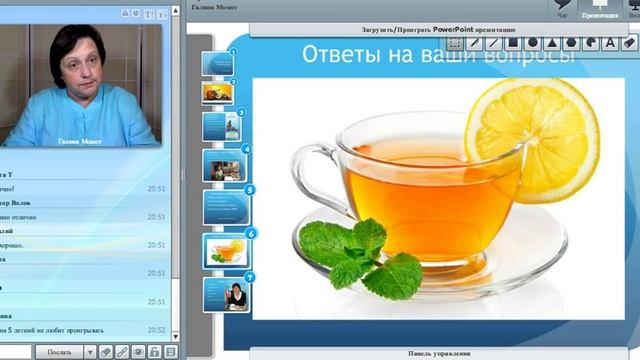Open slide 7 thumbnail
Image resolution: width=640 pixels, height=360 pixels.
(227, 295)
